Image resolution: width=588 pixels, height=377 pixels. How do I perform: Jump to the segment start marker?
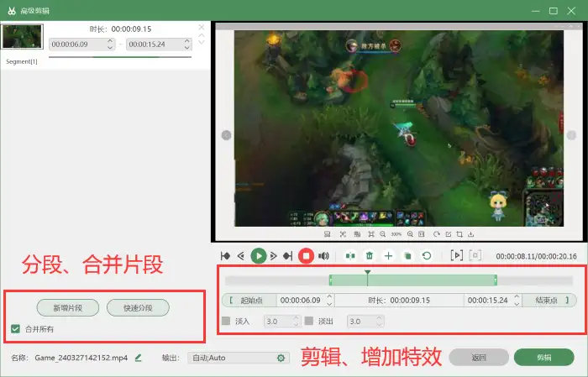point(225,256)
